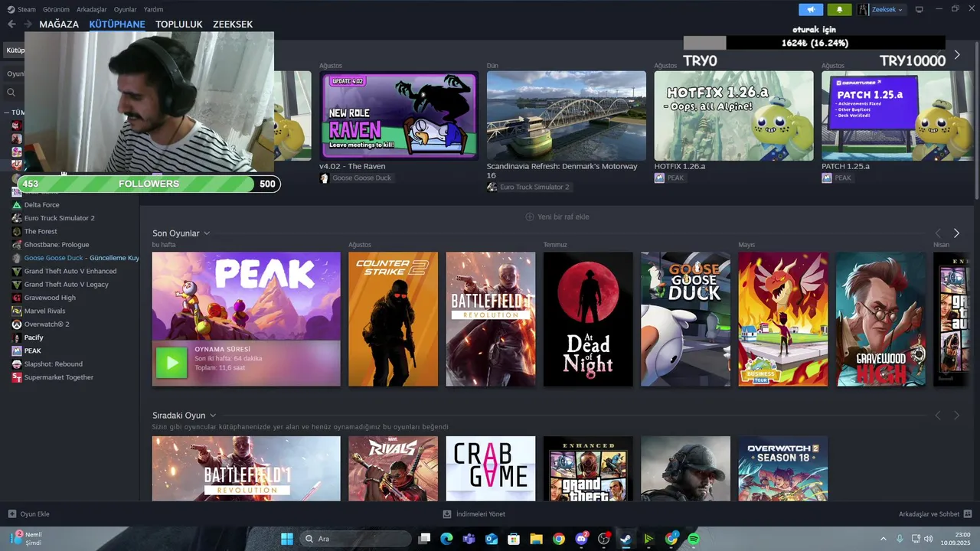Image resolution: width=980 pixels, height=551 pixels.
Task: Go back with the left navigation arrow
Action: pyautogui.click(x=11, y=24)
